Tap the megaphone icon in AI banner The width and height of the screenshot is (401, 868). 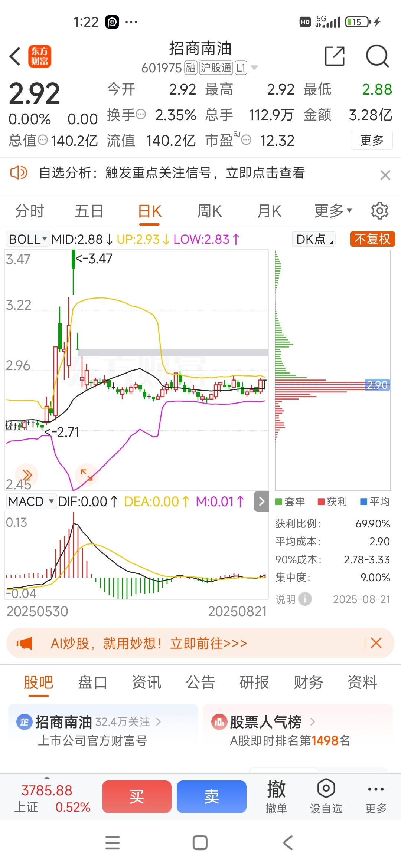coord(25,643)
